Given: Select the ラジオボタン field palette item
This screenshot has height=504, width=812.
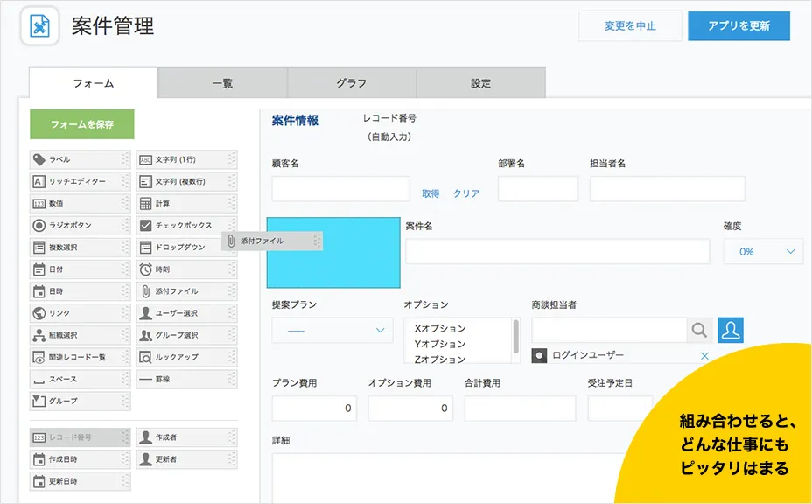Looking at the screenshot, I should click(79, 225).
